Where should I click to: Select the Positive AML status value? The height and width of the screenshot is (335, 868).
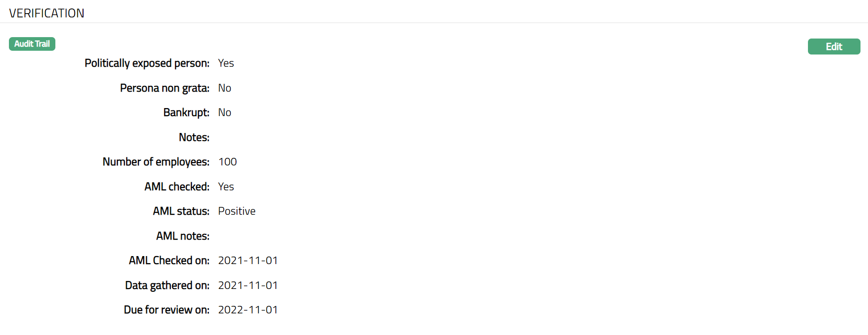pos(236,211)
